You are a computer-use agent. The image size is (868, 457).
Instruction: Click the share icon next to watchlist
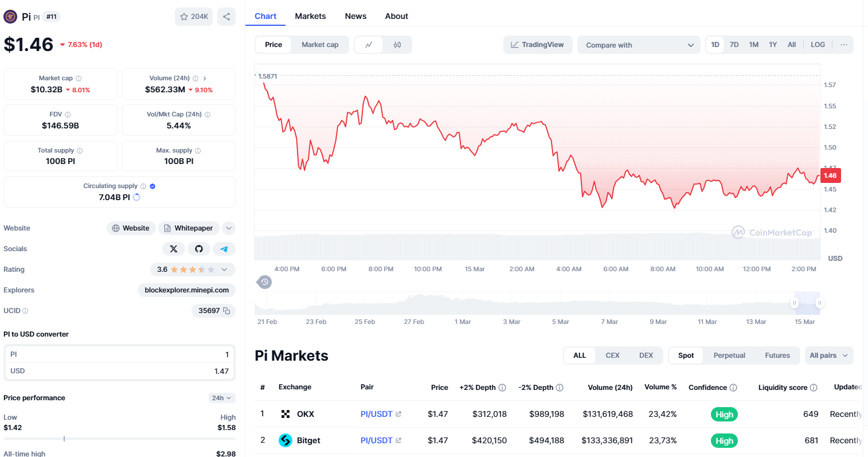tap(226, 17)
